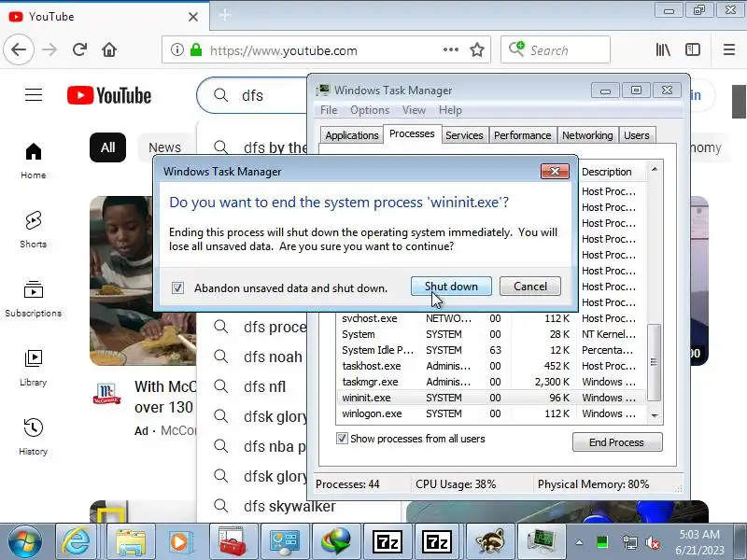Screen dimensions: 747x560
Task: Click the YouTube search field with dfs
Action: coord(252,96)
